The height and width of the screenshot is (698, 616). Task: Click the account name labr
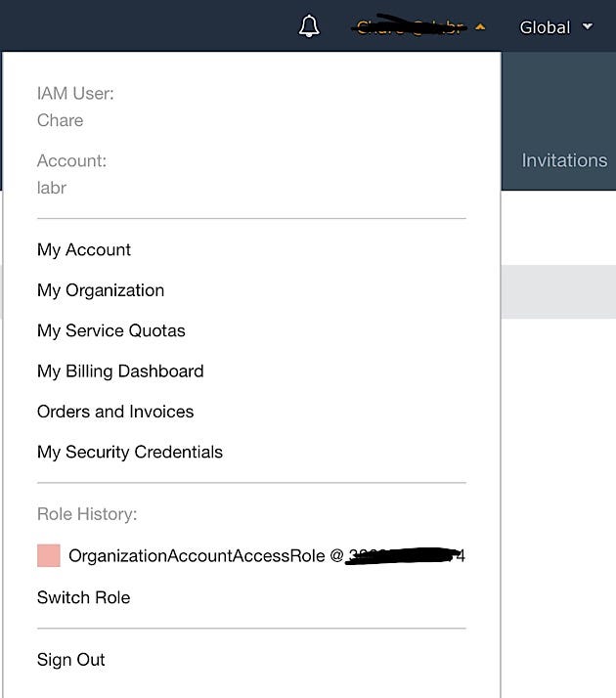52,188
